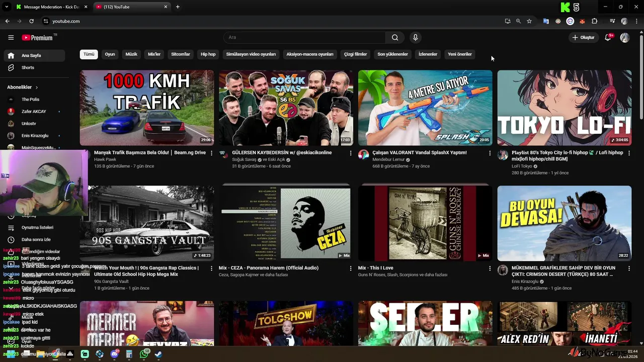Open WhatsApp from the taskbar

[x=144, y=354]
